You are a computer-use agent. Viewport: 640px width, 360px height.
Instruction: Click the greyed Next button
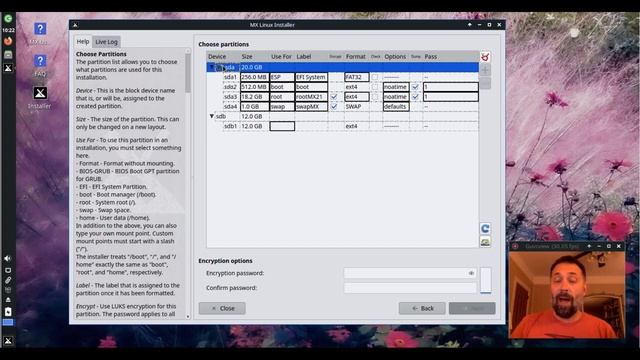click(x=472, y=308)
